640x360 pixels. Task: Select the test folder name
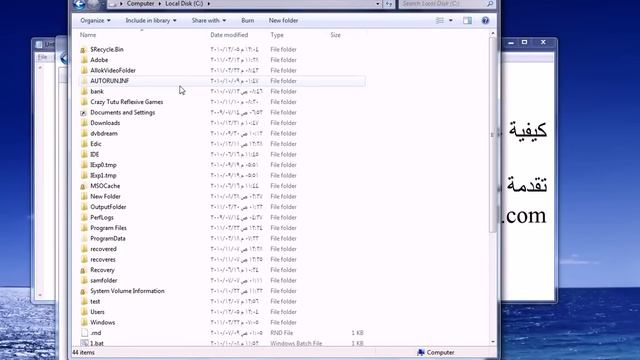[95, 302]
